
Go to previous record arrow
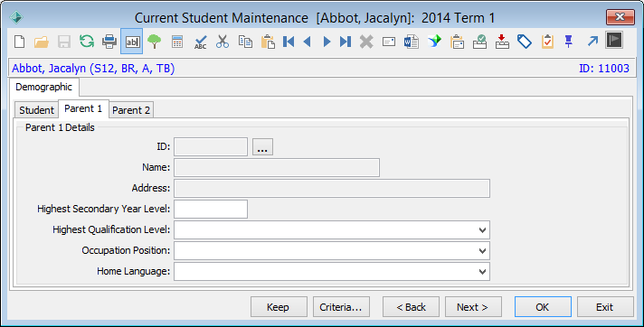pos(307,42)
